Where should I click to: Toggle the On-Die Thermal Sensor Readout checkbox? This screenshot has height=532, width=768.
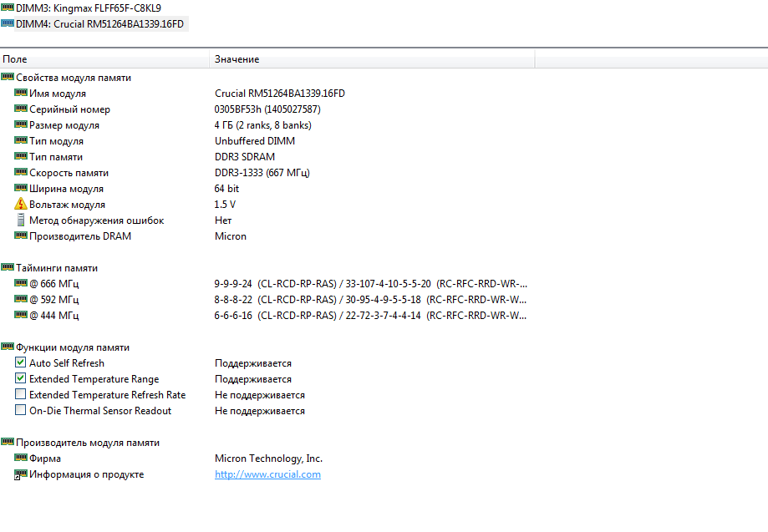(x=21, y=410)
